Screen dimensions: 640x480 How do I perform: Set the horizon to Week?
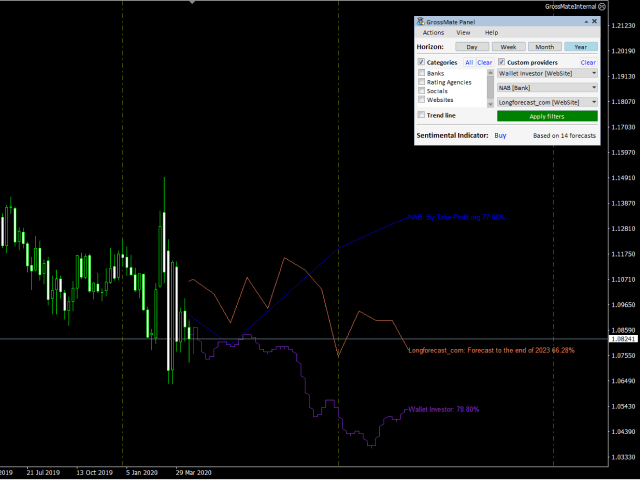[508, 47]
